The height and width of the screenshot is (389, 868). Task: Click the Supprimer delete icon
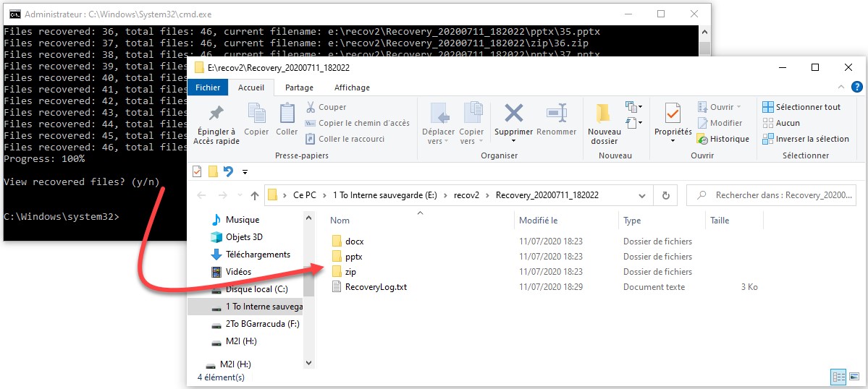(x=513, y=114)
